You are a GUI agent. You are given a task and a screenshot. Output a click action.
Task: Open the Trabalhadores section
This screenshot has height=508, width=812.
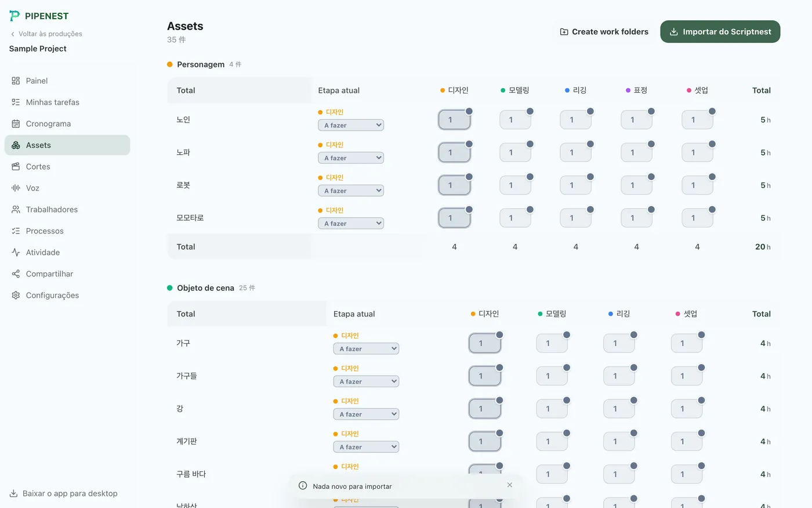click(67, 210)
